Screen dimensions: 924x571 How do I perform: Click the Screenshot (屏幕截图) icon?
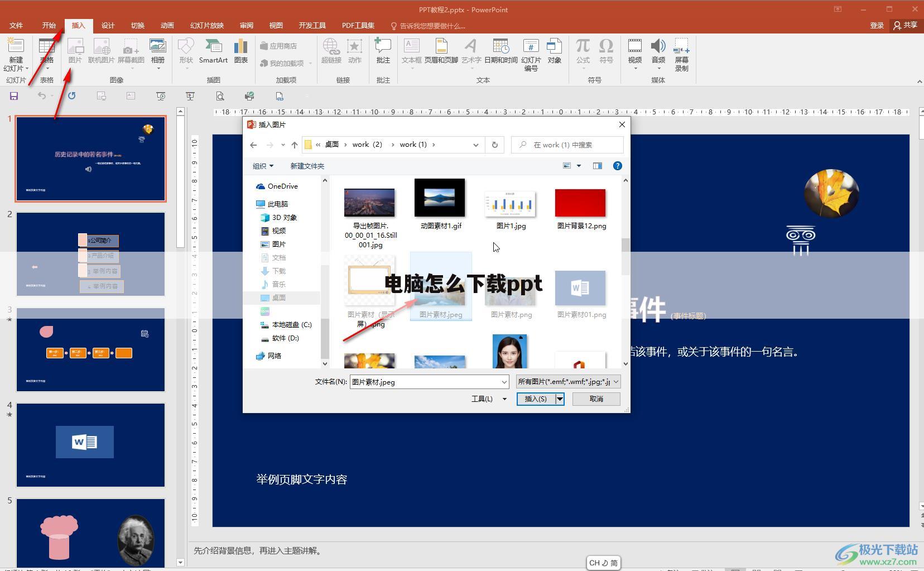tap(131, 54)
